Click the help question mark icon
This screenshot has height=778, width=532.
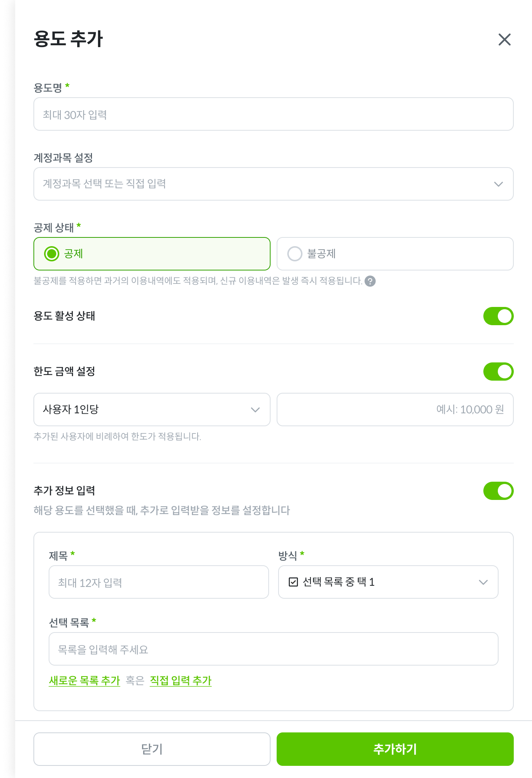tap(370, 281)
